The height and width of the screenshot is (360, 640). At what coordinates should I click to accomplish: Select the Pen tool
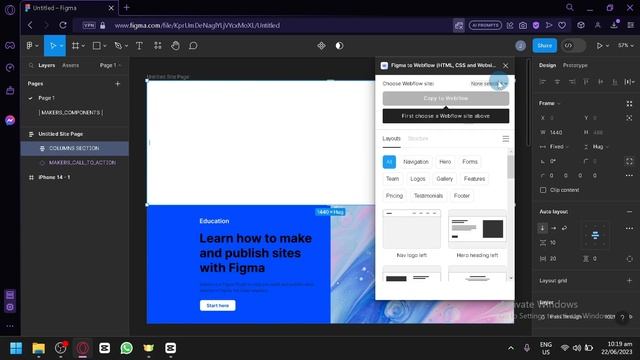click(118, 46)
